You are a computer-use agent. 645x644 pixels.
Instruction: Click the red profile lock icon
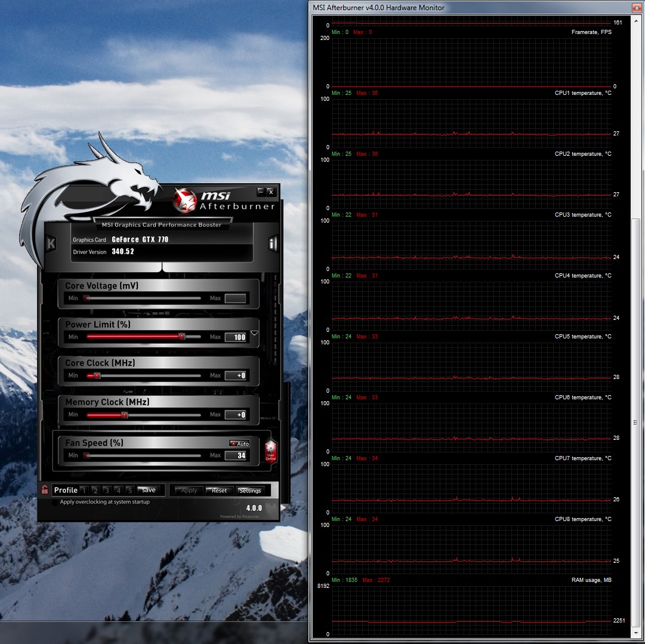coord(45,489)
